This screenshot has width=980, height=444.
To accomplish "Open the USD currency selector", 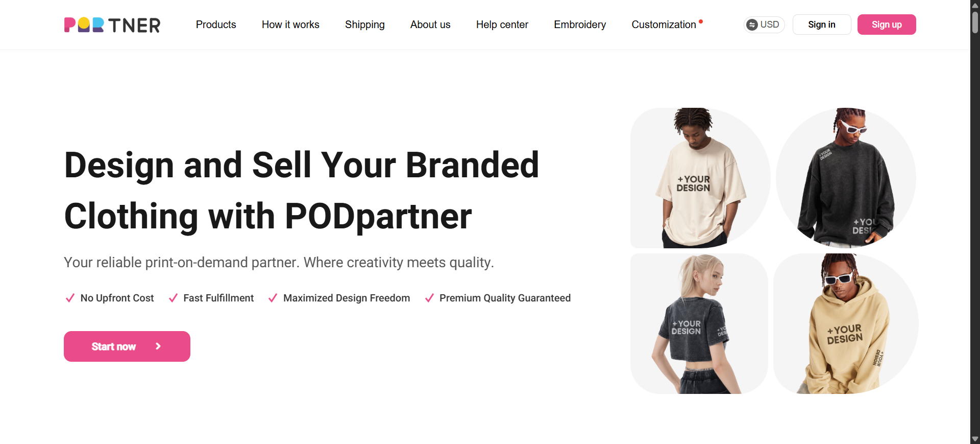I will tap(764, 25).
